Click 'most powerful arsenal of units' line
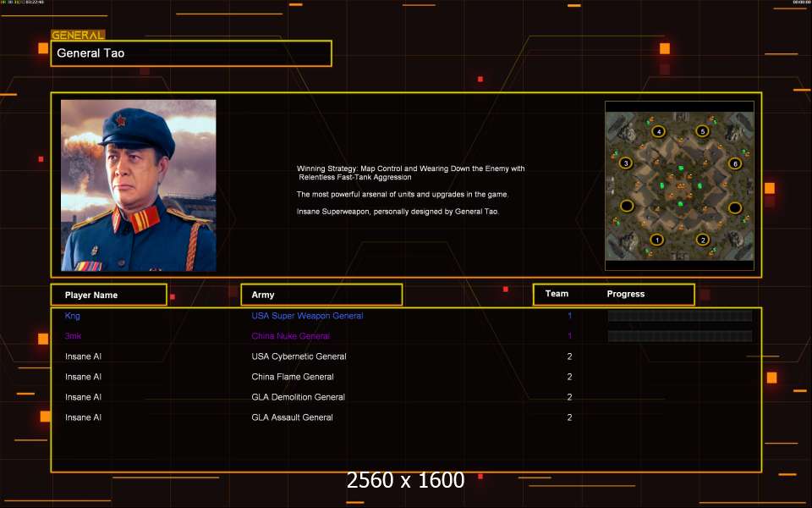812x508 pixels. [403, 195]
